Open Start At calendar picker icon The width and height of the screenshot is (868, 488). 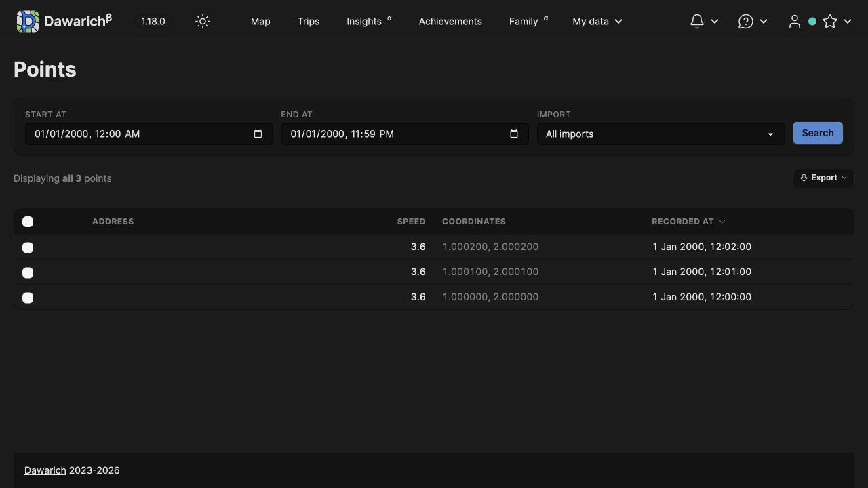(258, 134)
